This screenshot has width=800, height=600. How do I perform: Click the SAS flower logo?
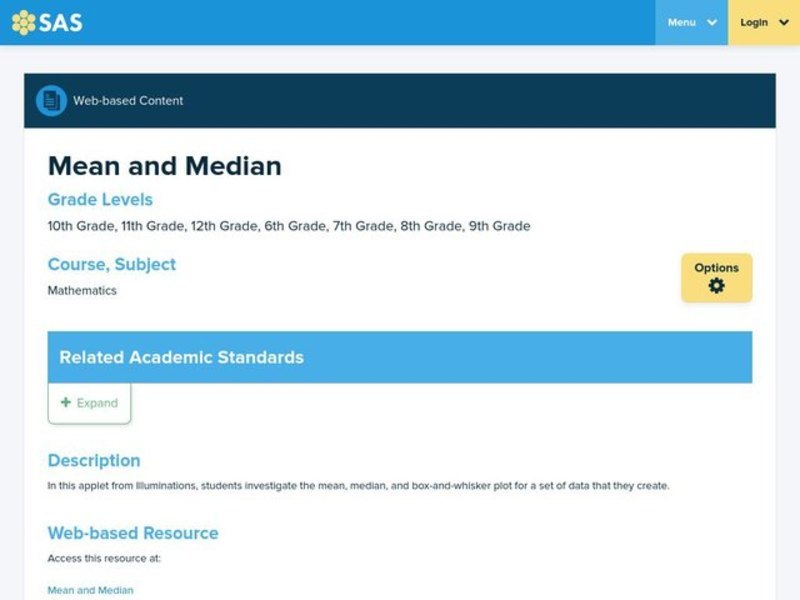tap(22, 21)
